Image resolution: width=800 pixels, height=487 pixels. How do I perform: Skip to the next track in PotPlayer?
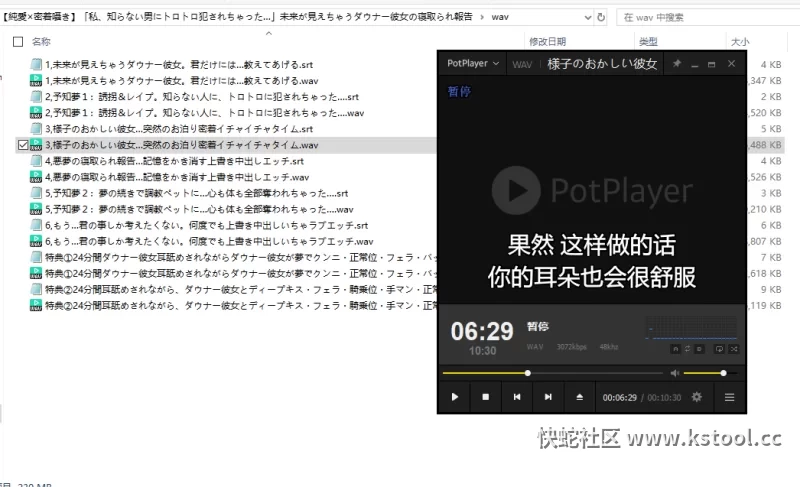pos(548,397)
